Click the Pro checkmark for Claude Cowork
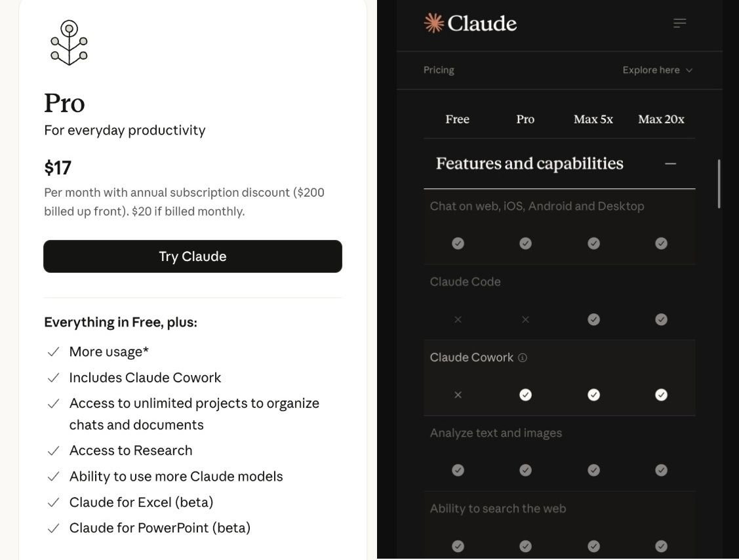 [x=525, y=395]
